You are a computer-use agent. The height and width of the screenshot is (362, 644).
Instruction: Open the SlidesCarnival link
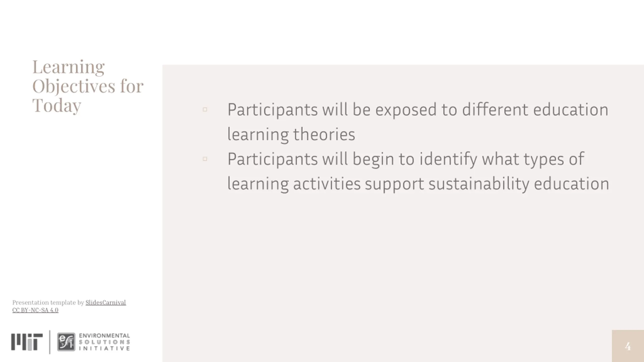click(x=106, y=302)
